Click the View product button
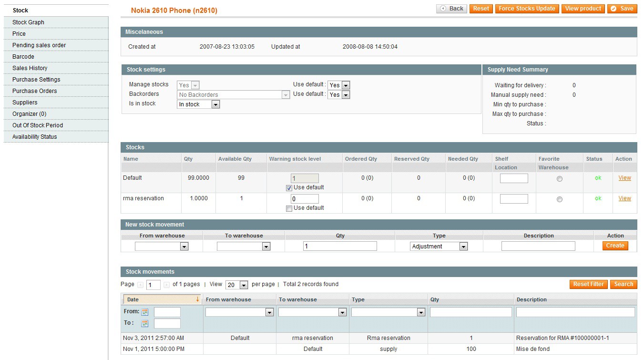 pos(583,9)
